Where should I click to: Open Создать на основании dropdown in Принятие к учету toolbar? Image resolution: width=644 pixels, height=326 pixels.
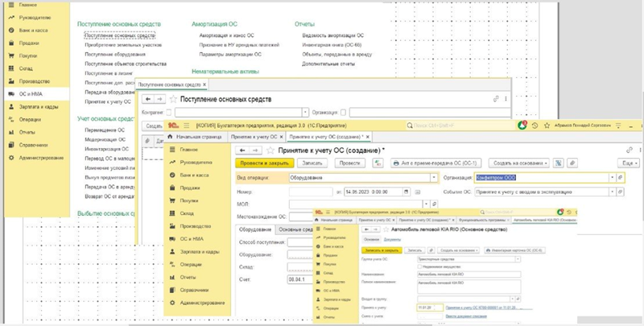pyautogui.click(x=519, y=163)
